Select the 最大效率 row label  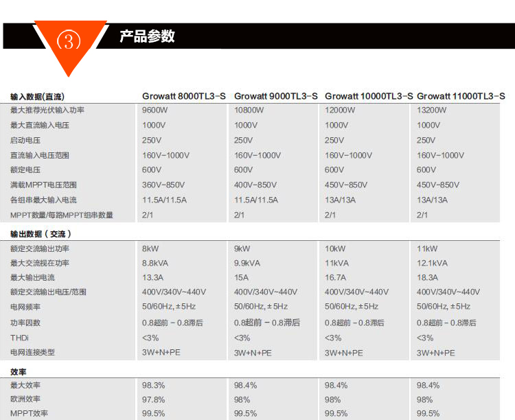click(25, 385)
